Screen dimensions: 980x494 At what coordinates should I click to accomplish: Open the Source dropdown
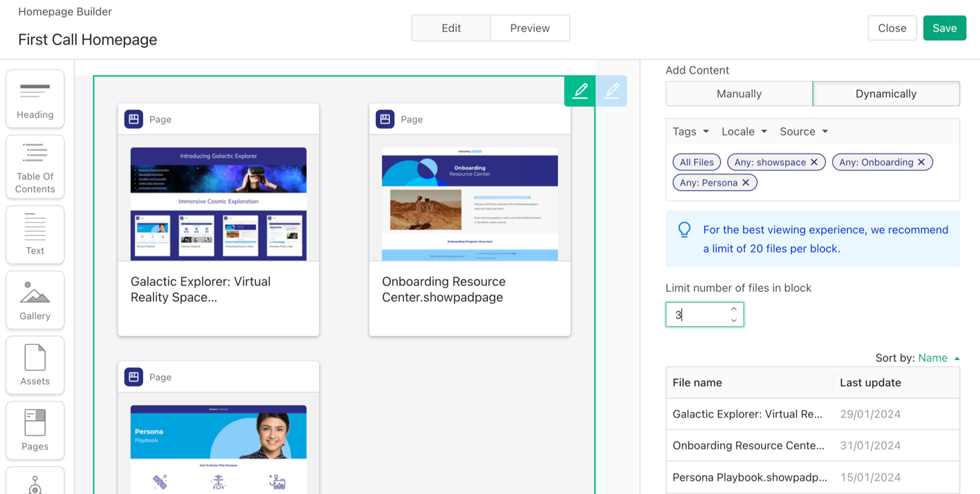(804, 131)
